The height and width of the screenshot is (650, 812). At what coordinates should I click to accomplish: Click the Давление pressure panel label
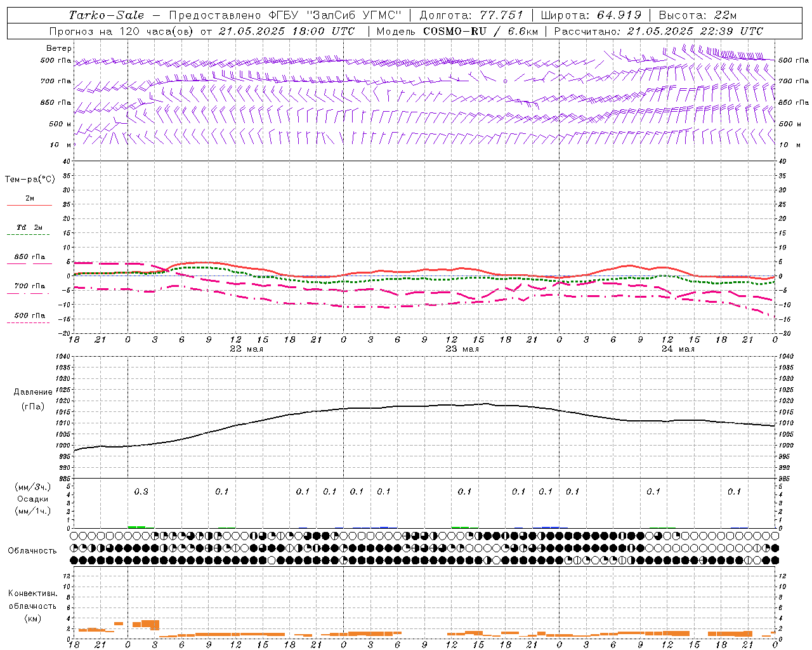point(33,392)
